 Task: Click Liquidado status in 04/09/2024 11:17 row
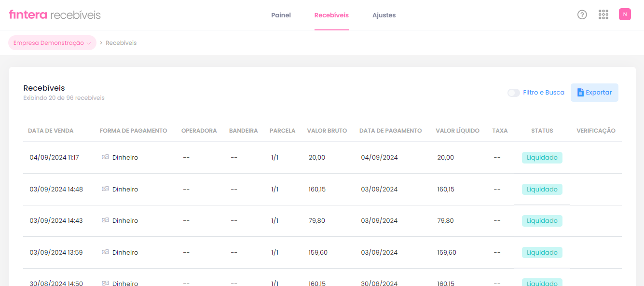point(542,158)
